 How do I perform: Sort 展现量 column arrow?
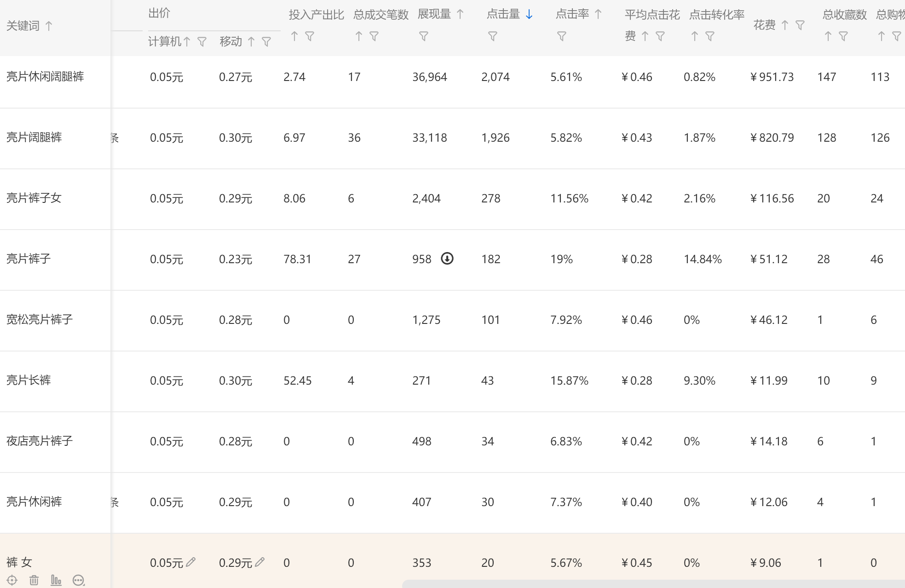point(460,14)
